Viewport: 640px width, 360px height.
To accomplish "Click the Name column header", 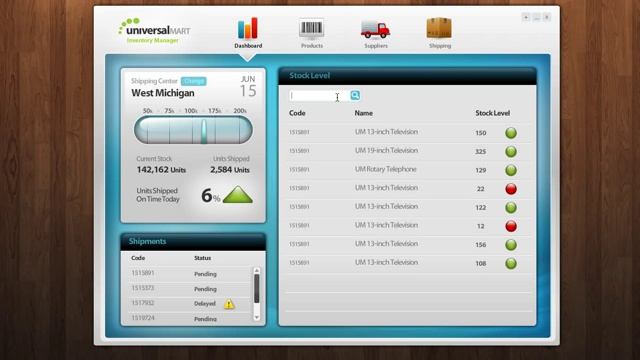I will coord(363,113).
